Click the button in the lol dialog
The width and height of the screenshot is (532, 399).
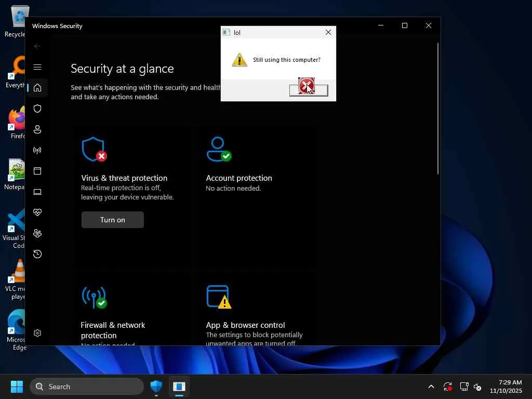(x=309, y=90)
